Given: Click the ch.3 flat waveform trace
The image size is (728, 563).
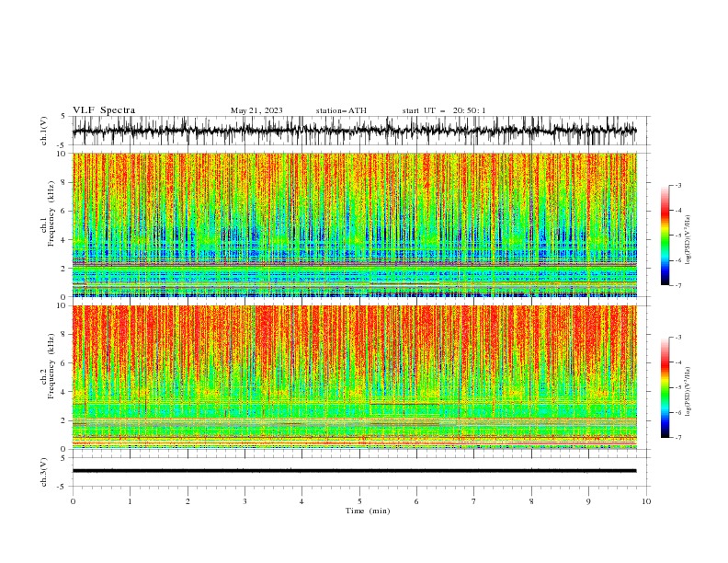Looking at the screenshot, I should pyautogui.click(x=354, y=471).
